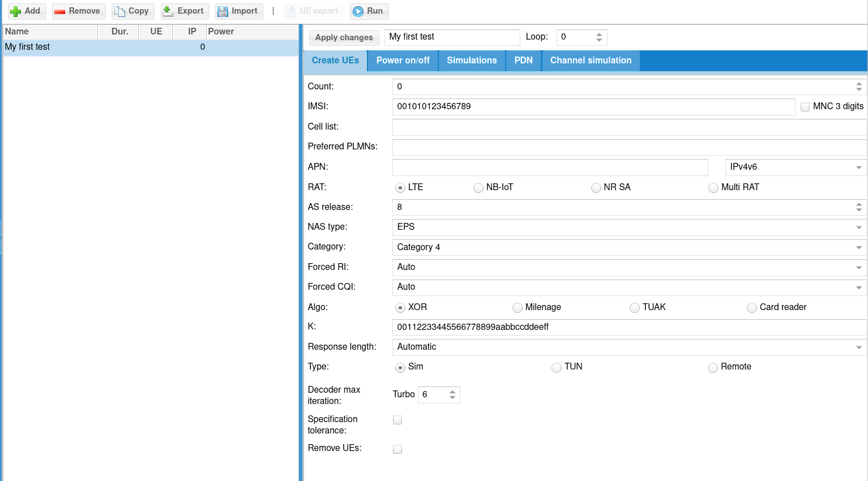Click the Run play icon
The width and height of the screenshot is (868, 481).
(358, 11)
